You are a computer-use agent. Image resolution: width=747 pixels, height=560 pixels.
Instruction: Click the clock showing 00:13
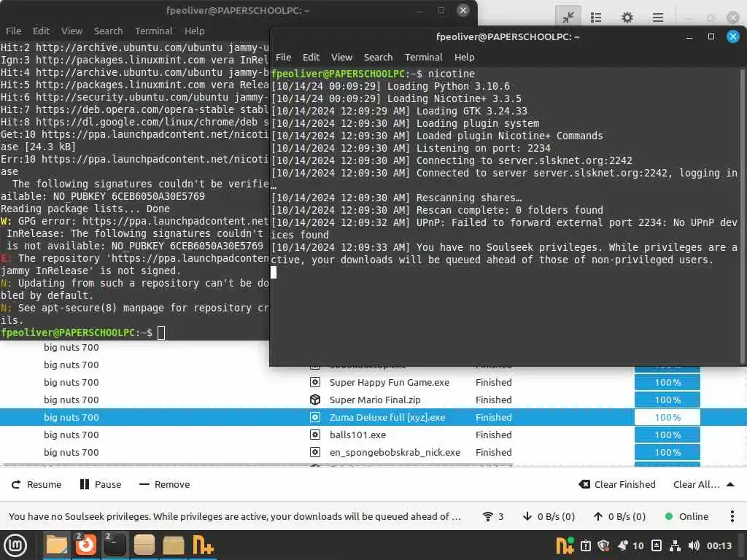719,545
